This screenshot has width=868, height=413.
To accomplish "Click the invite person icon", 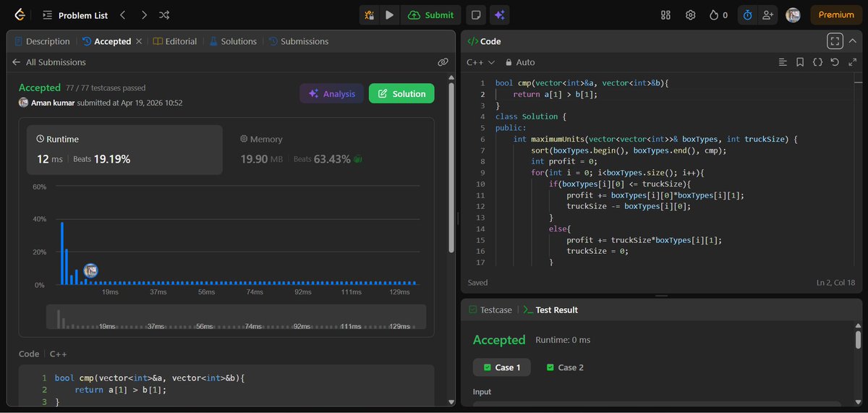I will (767, 15).
